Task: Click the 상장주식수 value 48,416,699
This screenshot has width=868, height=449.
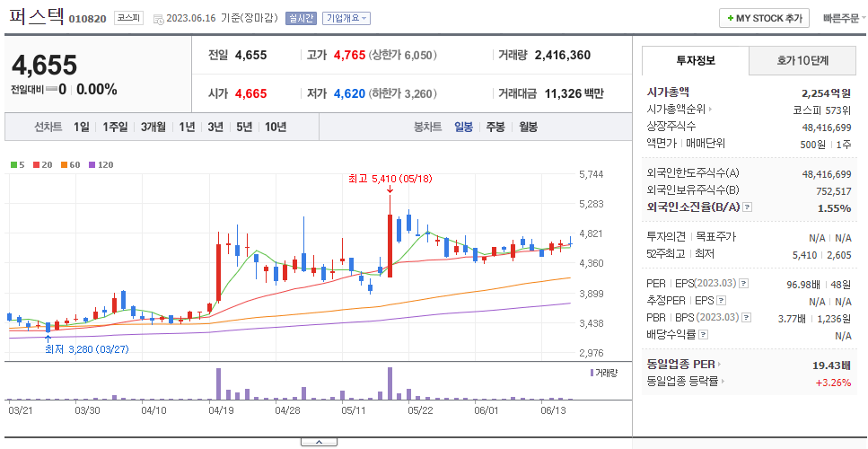Action: click(827, 128)
